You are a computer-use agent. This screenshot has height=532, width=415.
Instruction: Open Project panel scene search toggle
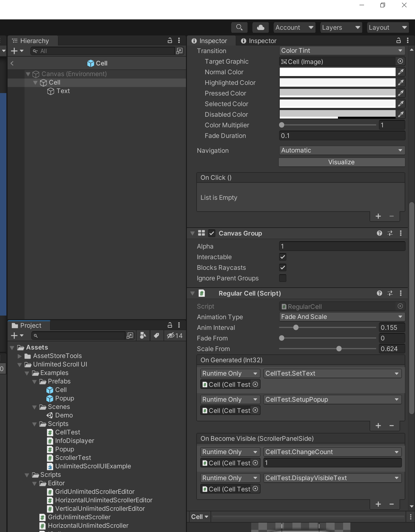(x=130, y=336)
